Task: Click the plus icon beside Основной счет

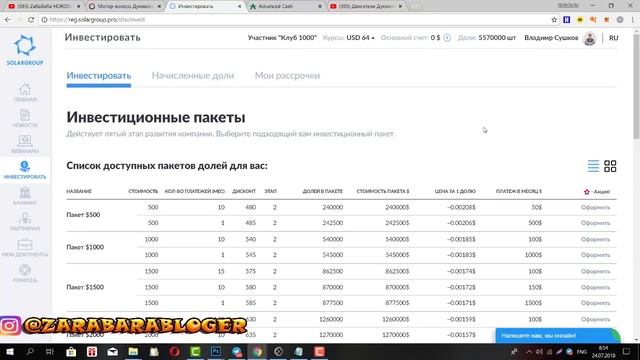Action: coord(447,38)
